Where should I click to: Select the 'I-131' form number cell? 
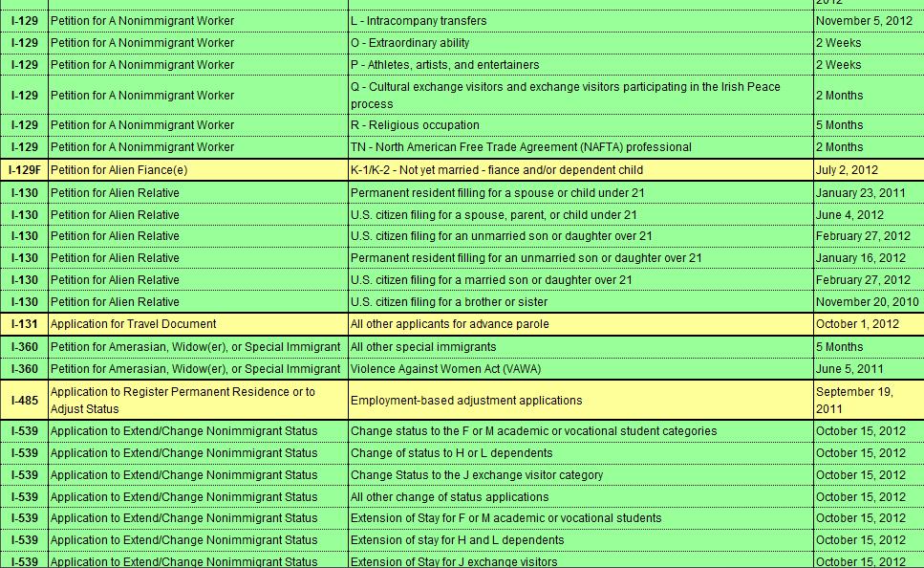pyautogui.click(x=24, y=324)
